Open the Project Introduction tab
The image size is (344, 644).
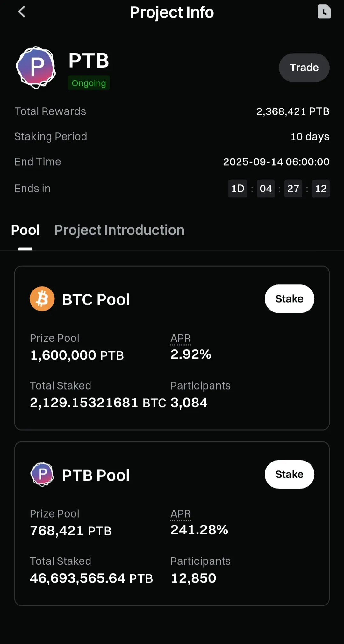pyautogui.click(x=119, y=230)
